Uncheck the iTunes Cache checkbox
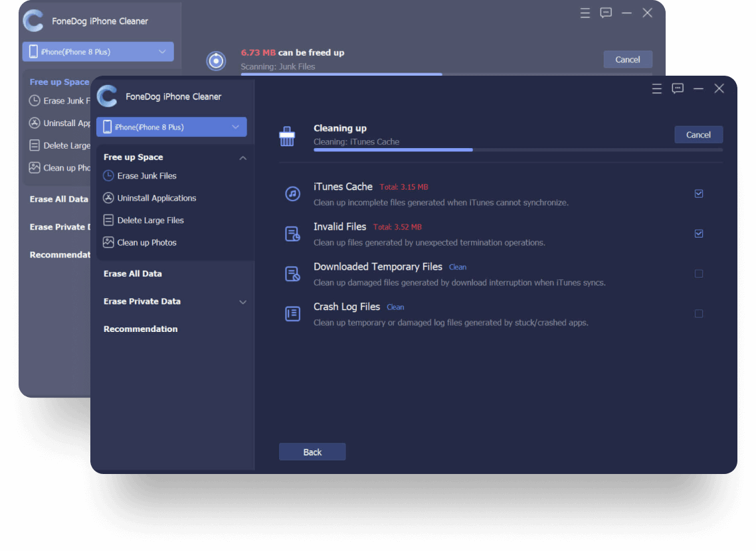This screenshot has width=756, height=551. 699,194
